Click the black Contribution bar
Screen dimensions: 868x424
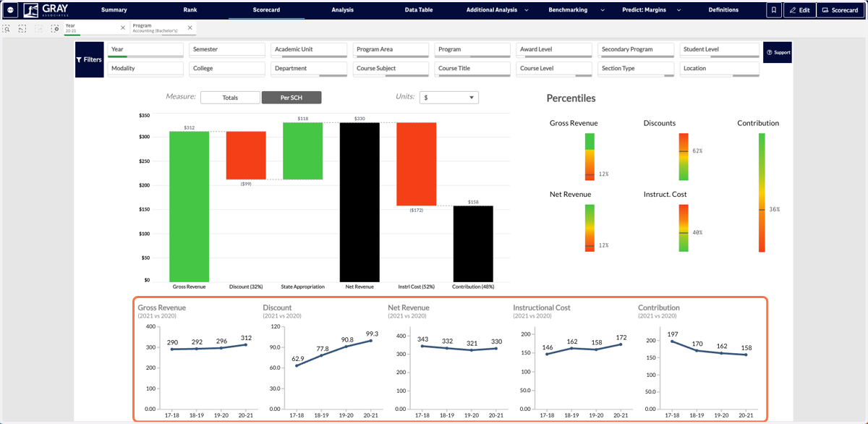pos(473,244)
